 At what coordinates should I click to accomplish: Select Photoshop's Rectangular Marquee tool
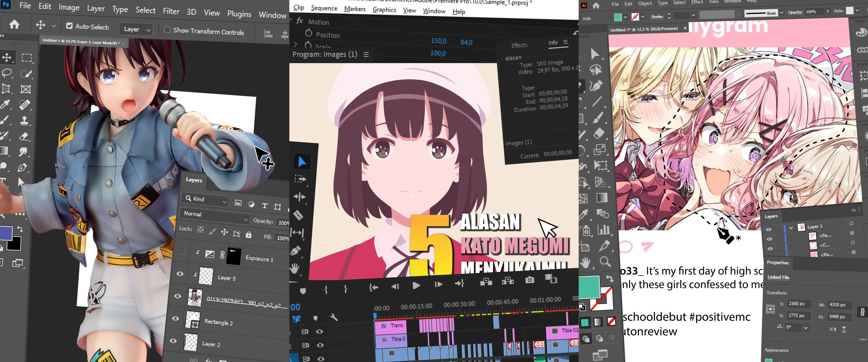pos(27,58)
